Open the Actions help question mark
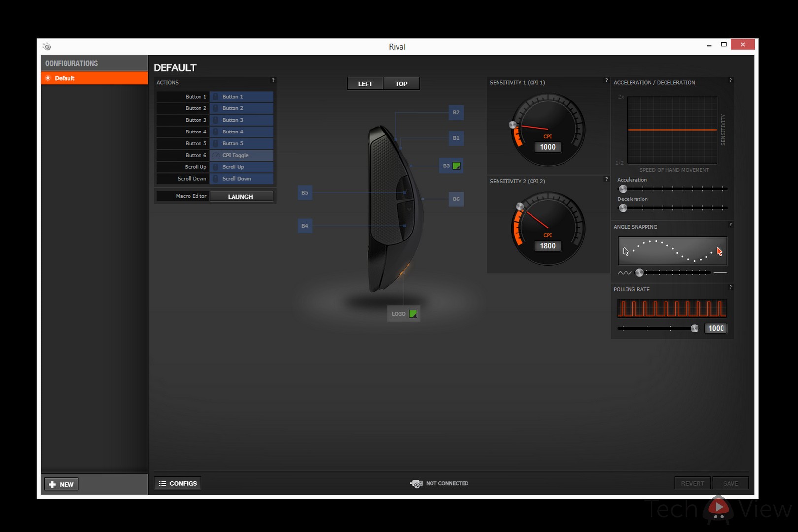Viewport: 798px width, 532px height. [x=273, y=80]
